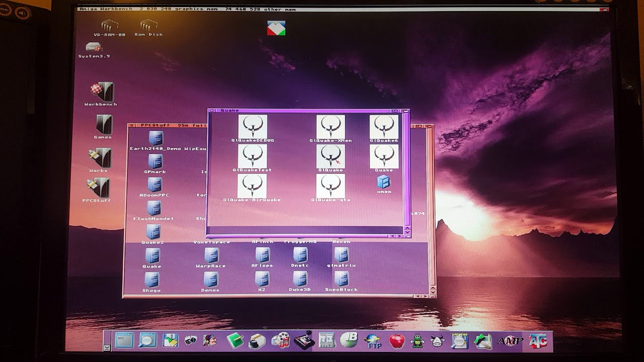Open the Shogo drawer
Screen dimensions: 644x362
click(151, 280)
